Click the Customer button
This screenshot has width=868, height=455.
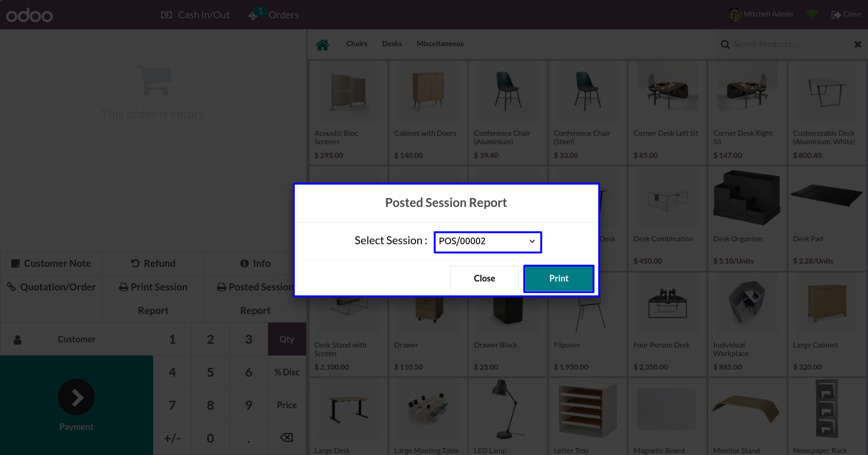coord(77,339)
